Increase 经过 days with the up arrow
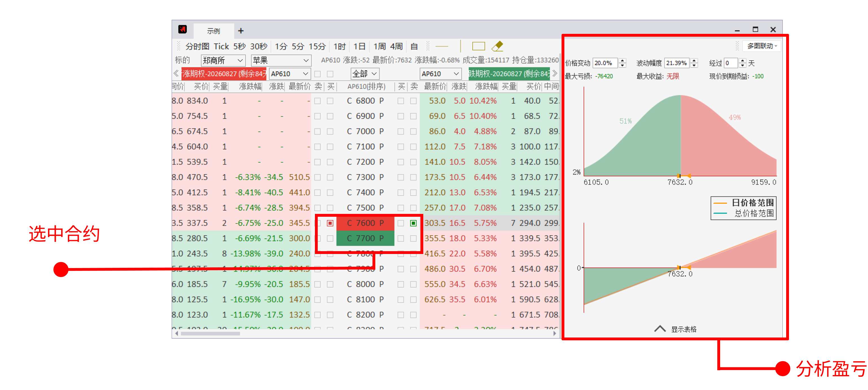 [742, 61]
